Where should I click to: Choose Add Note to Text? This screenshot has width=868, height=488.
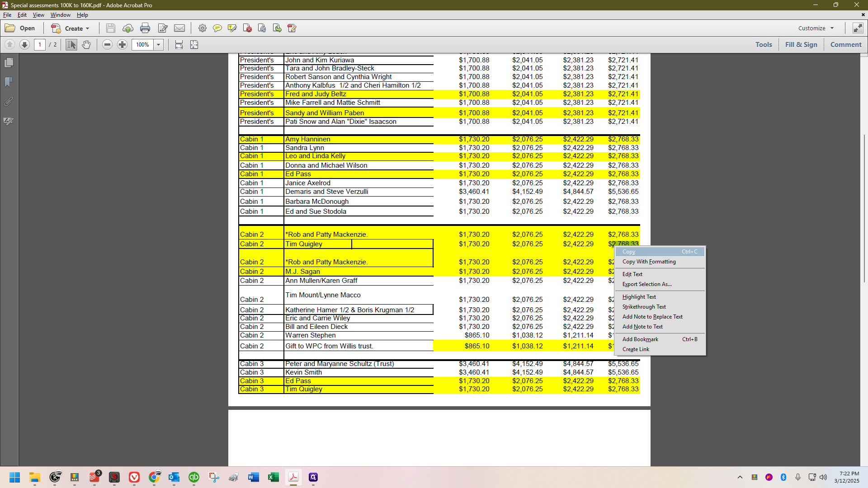tap(660, 327)
